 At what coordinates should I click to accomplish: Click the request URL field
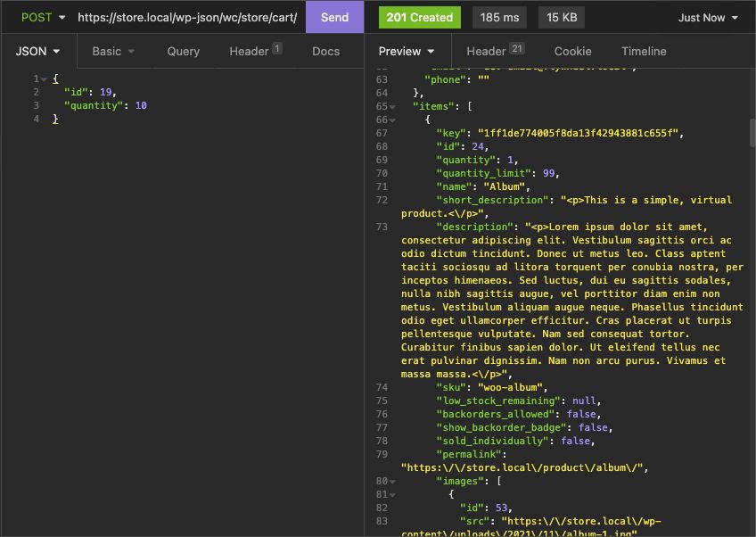point(187,17)
